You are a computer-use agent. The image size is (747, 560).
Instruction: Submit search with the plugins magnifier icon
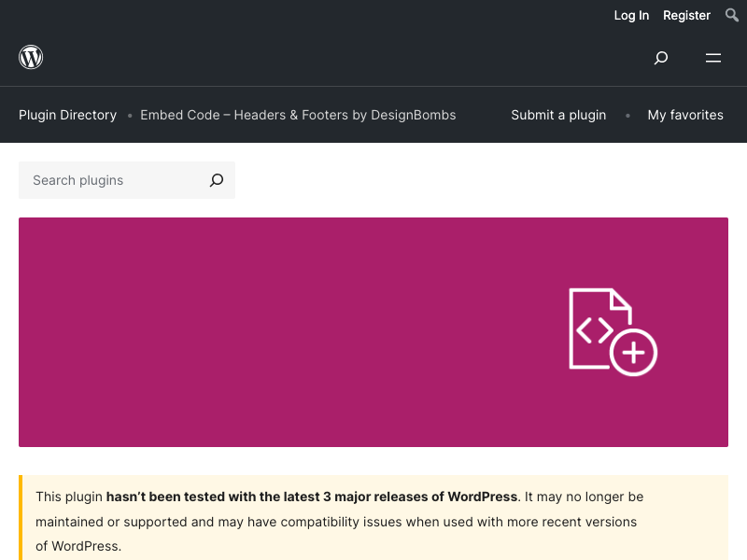(x=217, y=180)
